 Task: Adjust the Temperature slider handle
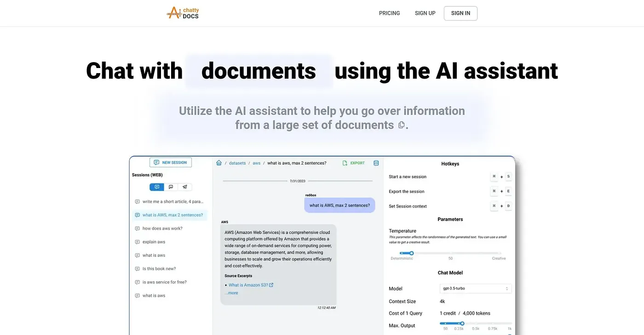coord(412,253)
